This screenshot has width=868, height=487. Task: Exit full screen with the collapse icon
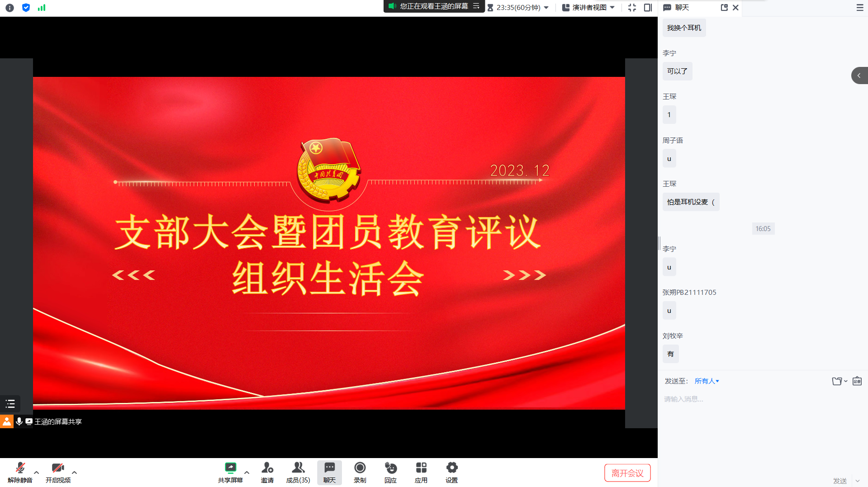click(632, 8)
